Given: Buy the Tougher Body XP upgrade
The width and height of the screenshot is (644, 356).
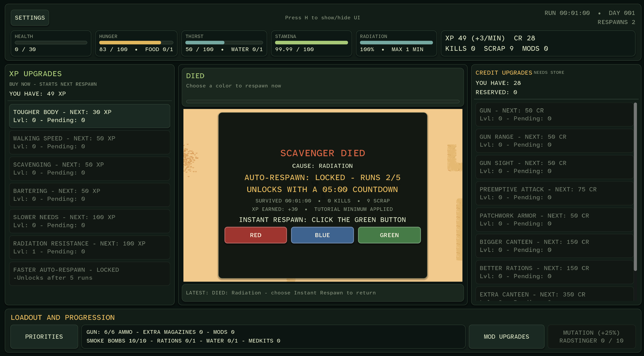Looking at the screenshot, I should (x=90, y=116).
